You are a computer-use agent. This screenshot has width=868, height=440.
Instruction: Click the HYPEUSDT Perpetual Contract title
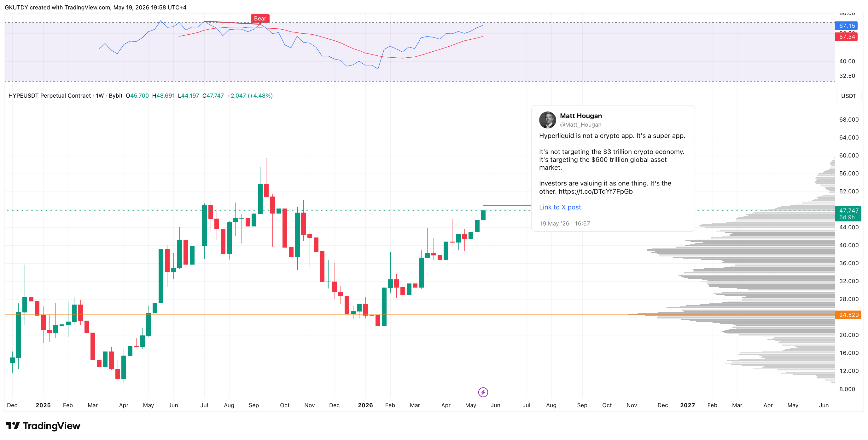[50, 96]
